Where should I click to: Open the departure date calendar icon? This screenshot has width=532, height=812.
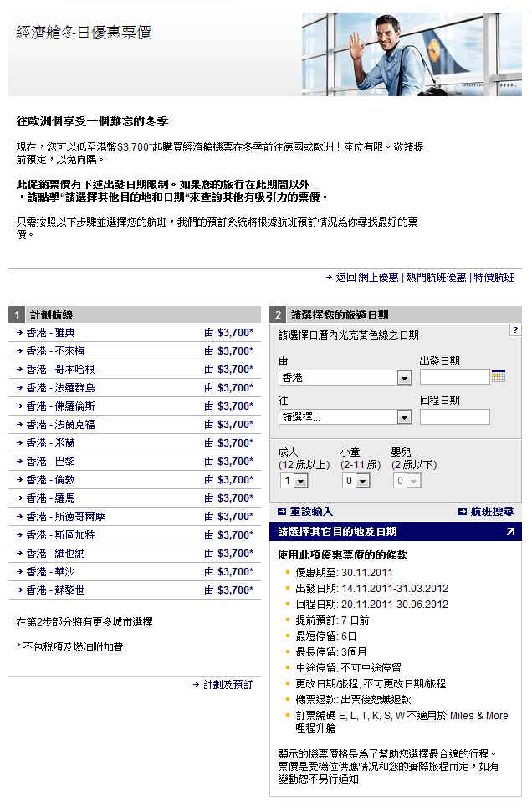point(499,376)
